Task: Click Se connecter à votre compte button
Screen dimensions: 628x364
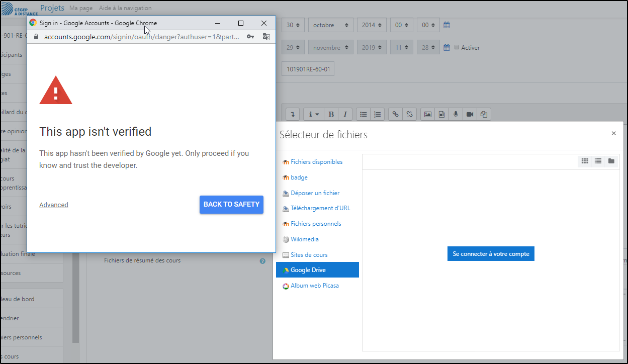Action: (x=491, y=254)
